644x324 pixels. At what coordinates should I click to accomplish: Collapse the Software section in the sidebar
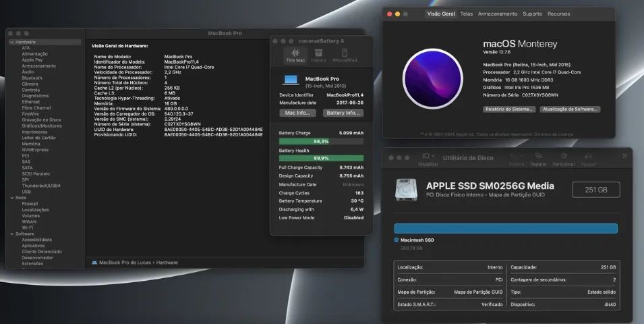click(12, 234)
